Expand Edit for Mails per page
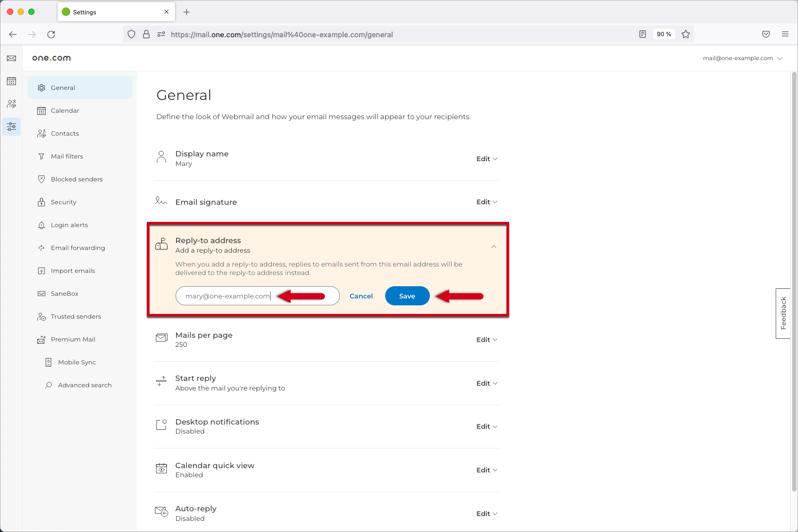The image size is (798, 532). pos(486,340)
